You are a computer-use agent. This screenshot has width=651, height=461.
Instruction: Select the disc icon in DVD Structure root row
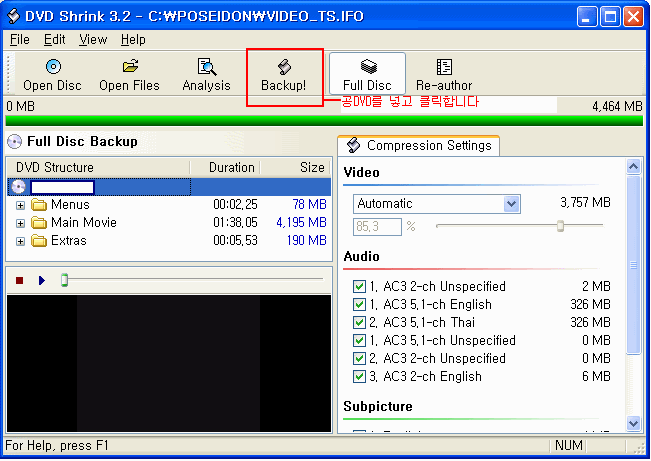coord(18,187)
